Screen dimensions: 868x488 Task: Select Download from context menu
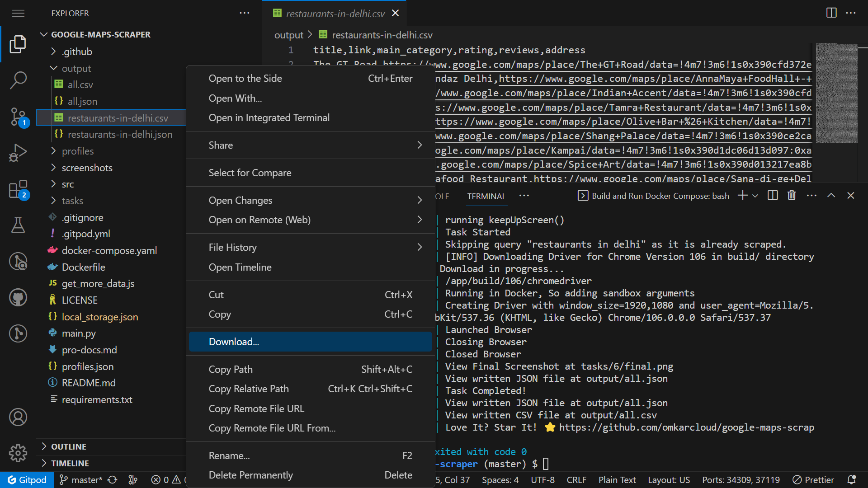(x=234, y=342)
